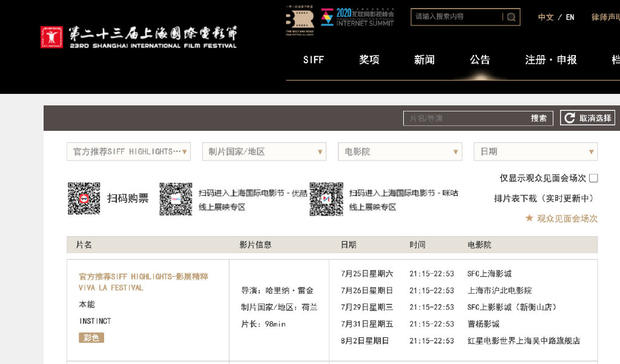Open 排片表下载（实时更新中） link

click(545, 198)
